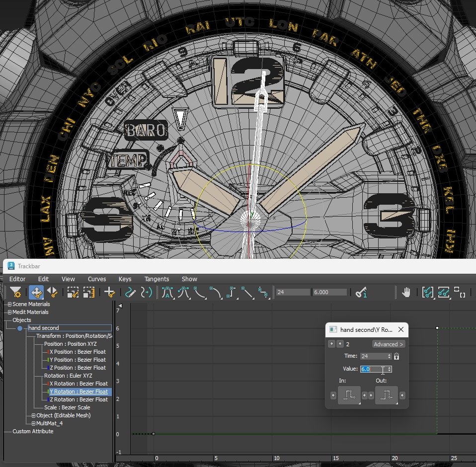Click Frame Horizontal Extents Keys icon
The width and height of the screenshot is (476, 467).
427,293
